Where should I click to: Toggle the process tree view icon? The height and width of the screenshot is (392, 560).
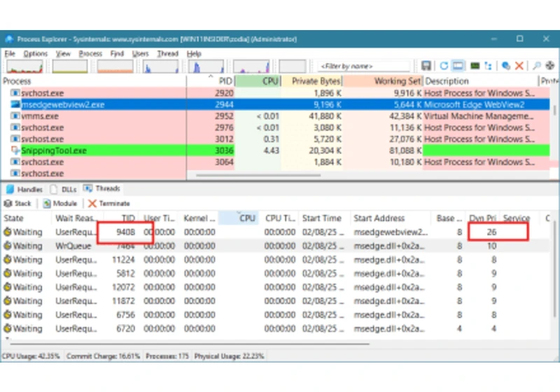(488, 66)
